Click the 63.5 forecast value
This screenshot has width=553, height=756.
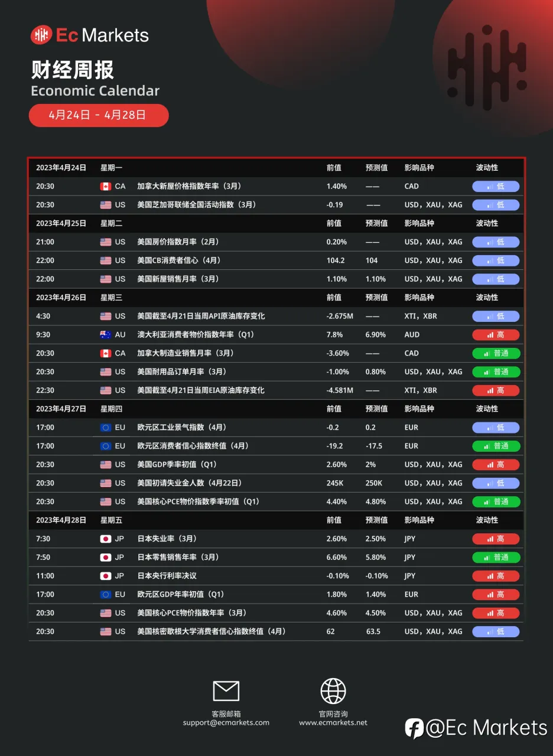click(x=373, y=631)
